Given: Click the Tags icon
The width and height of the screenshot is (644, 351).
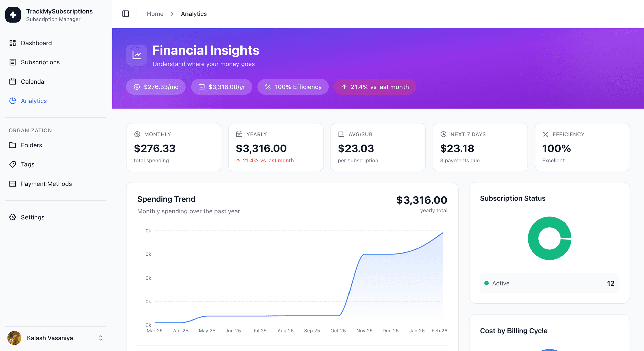Looking at the screenshot, I should [x=13, y=164].
